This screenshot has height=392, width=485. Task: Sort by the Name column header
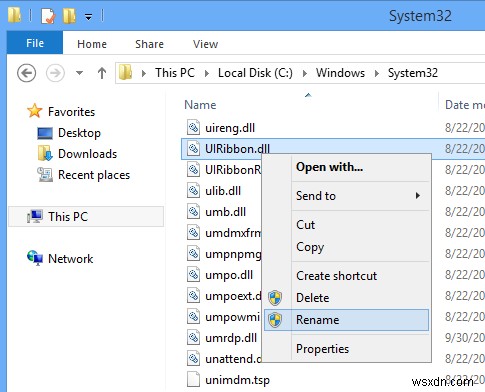coord(200,105)
